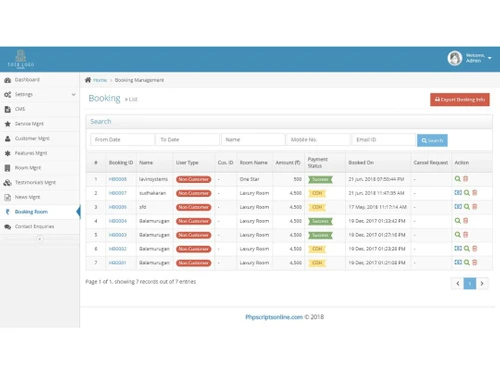Click the Email ID search field
The image size is (500, 375).
(x=384, y=140)
